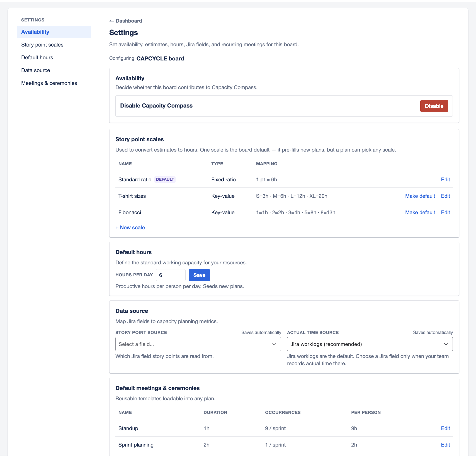Go back to Dashboard link

tap(126, 21)
